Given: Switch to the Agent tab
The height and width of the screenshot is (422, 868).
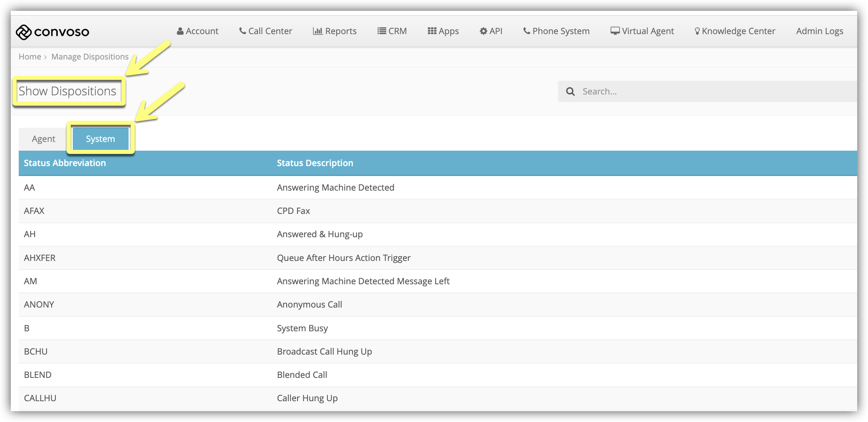Looking at the screenshot, I should pyautogui.click(x=43, y=139).
